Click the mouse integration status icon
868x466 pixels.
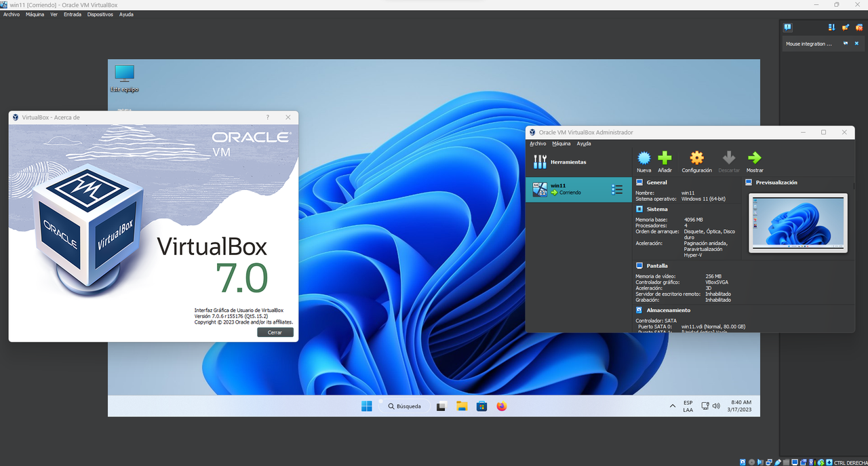(821, 462)
